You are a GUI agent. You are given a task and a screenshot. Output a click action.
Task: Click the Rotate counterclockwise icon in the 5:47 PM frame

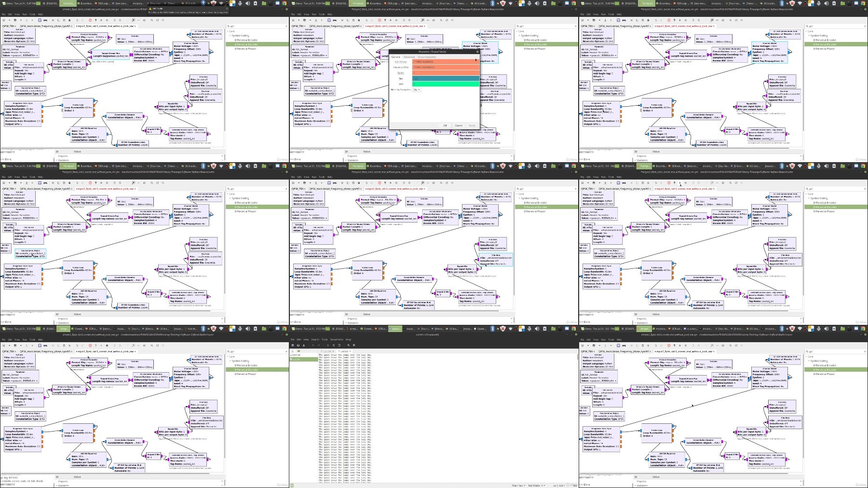pos(114,20)
